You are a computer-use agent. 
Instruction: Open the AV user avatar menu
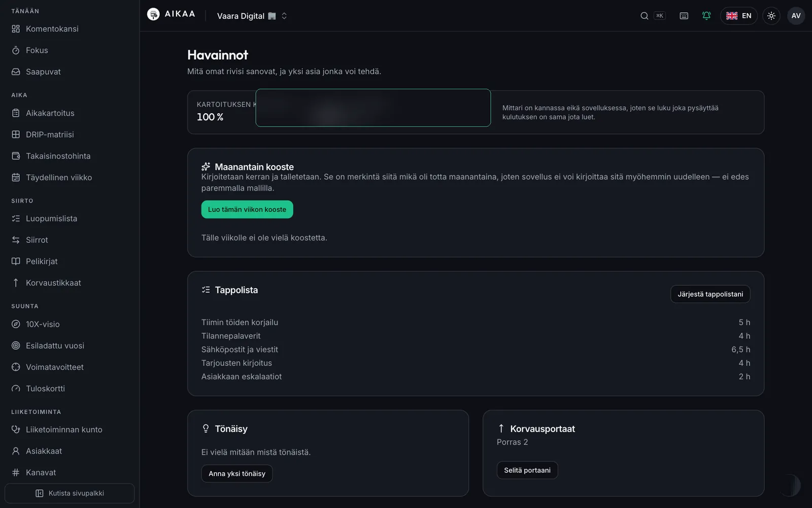[x=796, y=16]
